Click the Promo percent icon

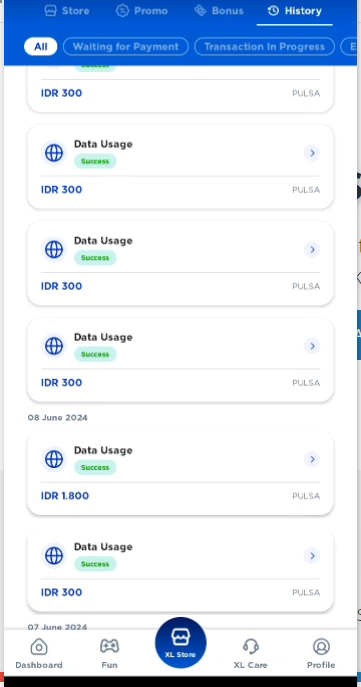[x=122, y=11]
